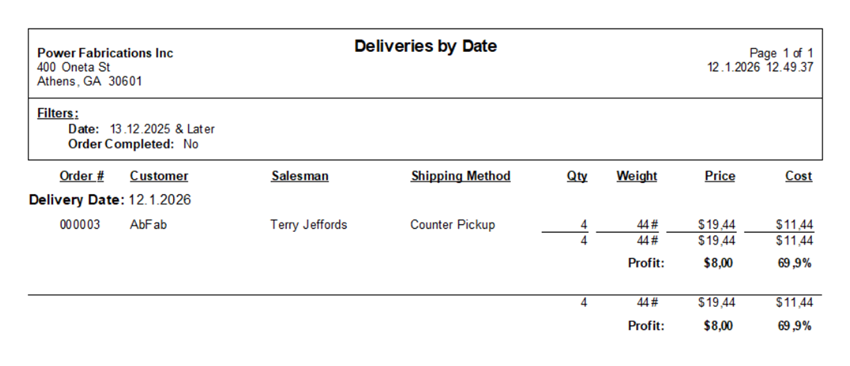Click the Price column header
The height and width of the screenshot is (366, 850).
pos(720,176)
